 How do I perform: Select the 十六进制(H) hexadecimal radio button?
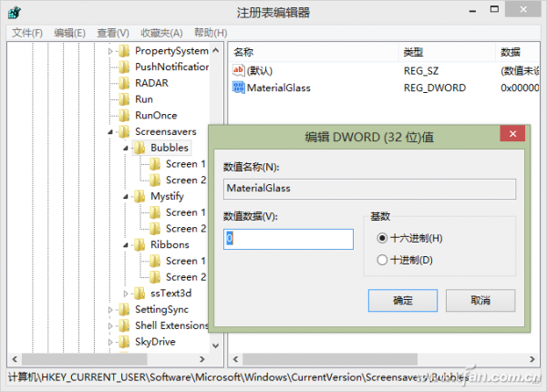[382, 238]
